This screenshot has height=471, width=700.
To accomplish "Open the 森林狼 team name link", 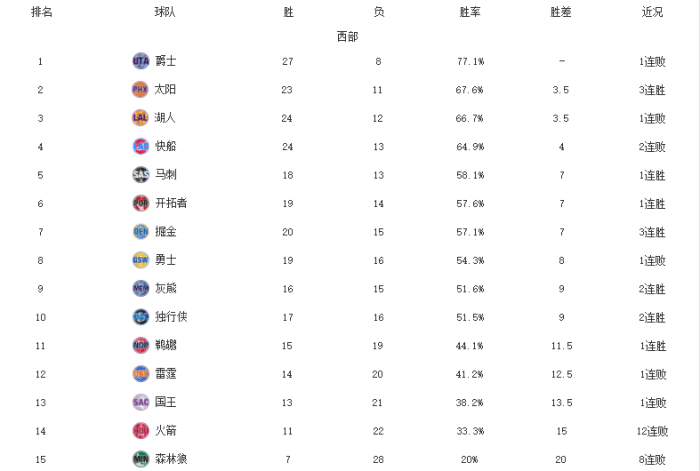I will (x=170, y=459).
